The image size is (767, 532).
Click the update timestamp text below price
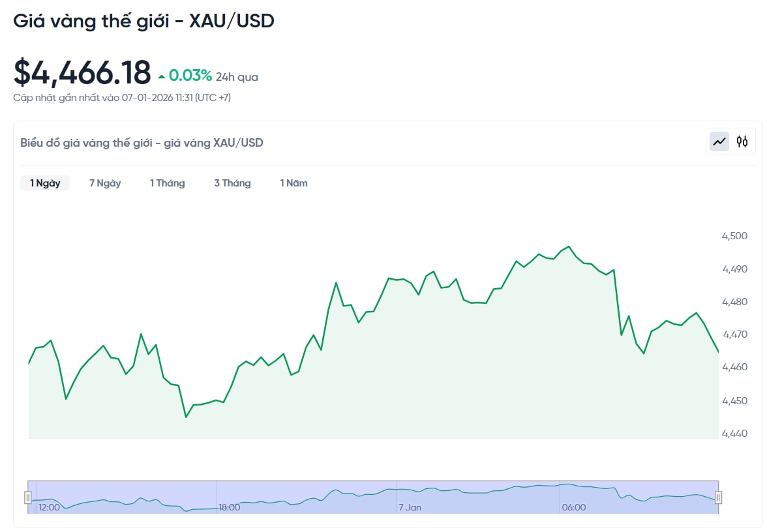coord(123,97)
